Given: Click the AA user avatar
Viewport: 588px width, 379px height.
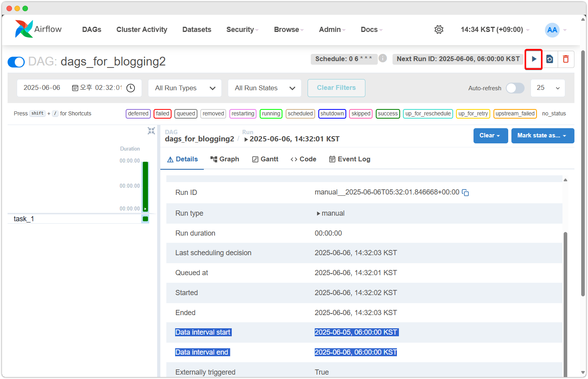Looking at the screenshot, I should (x=552, y=30).
